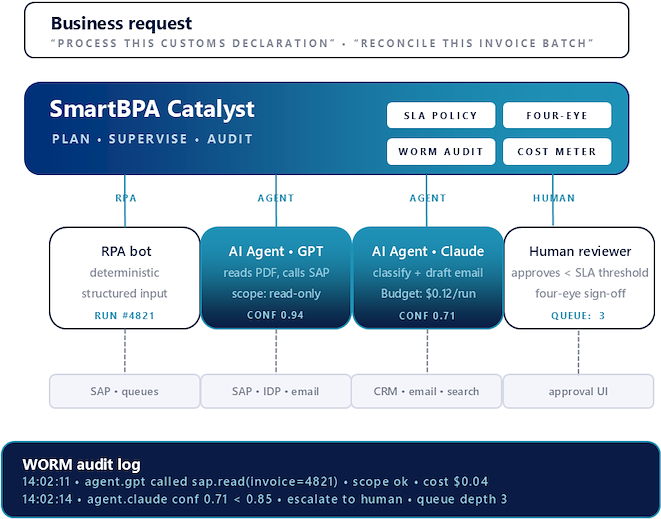Click the structured input text
661x519 pixels.
point(124,293)
